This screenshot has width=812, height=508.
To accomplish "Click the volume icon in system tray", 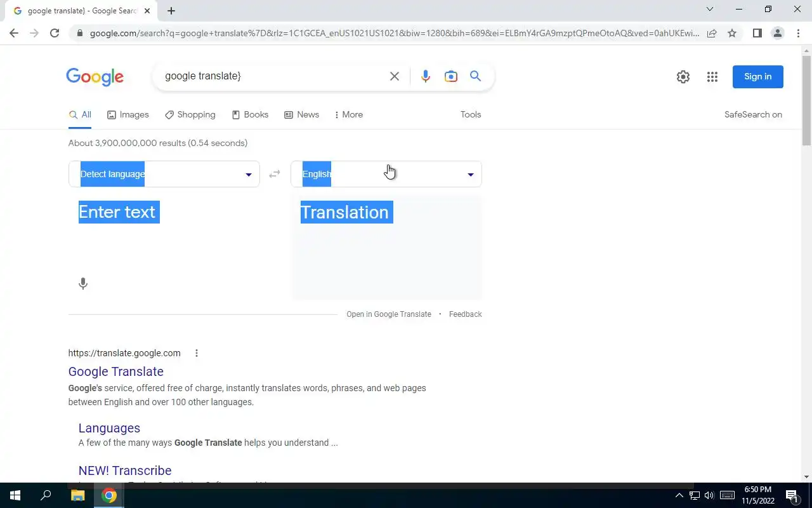I will 709,495.
